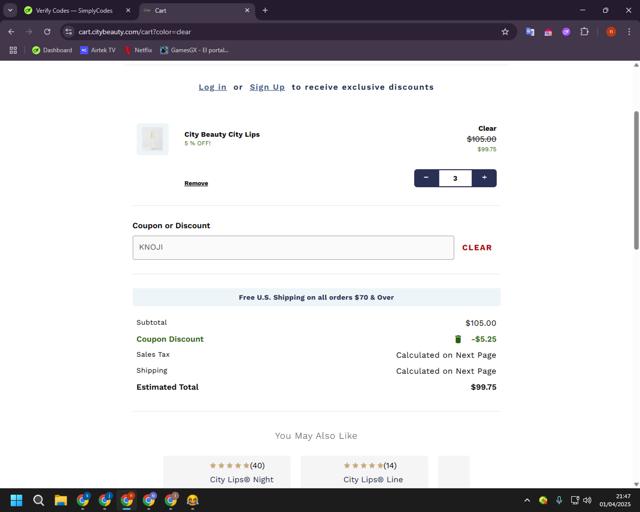Click the (14) reviews star rating
Image resolution: width=640 pixels, height=512 pixels.
[x=370, y=465]
